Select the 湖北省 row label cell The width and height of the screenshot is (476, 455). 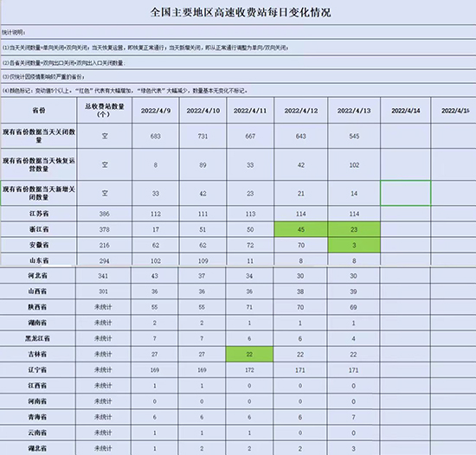pos(37,448)
